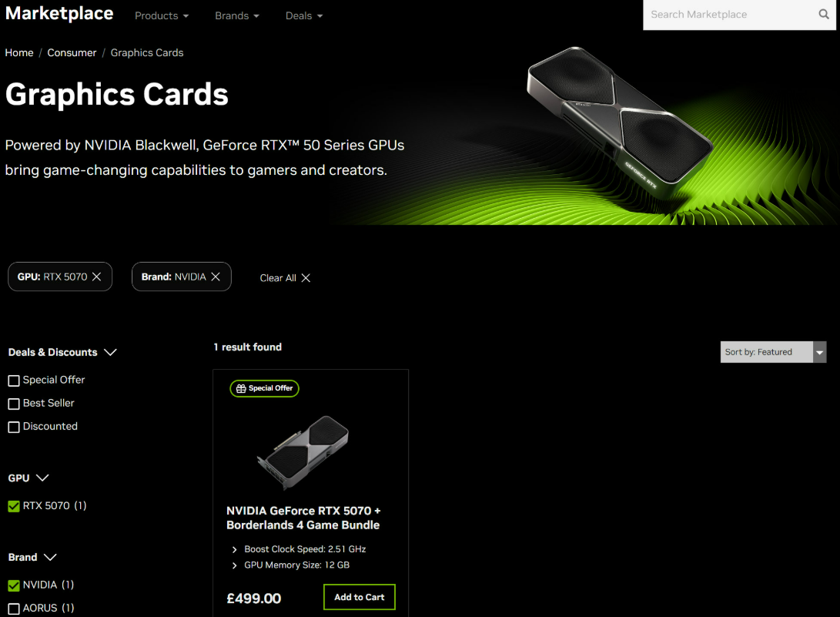Expand GPU Memory Size spec arrow
Viewport: 840px width, 617px height.
[x=234, y=565]
